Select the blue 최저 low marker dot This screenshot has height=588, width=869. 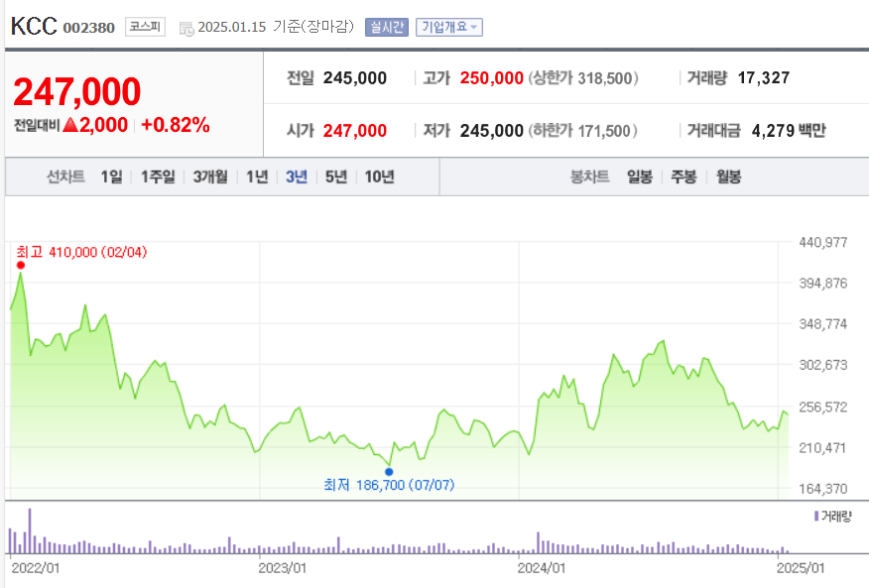[389, 471]
